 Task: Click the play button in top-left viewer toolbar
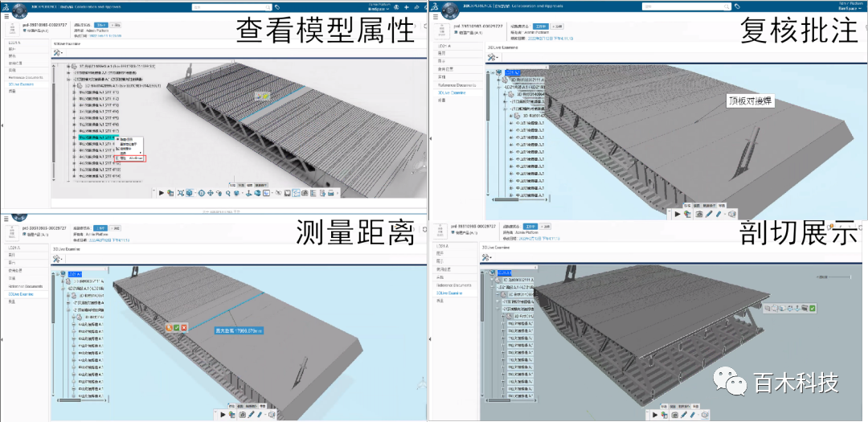(x=161, y=193)
